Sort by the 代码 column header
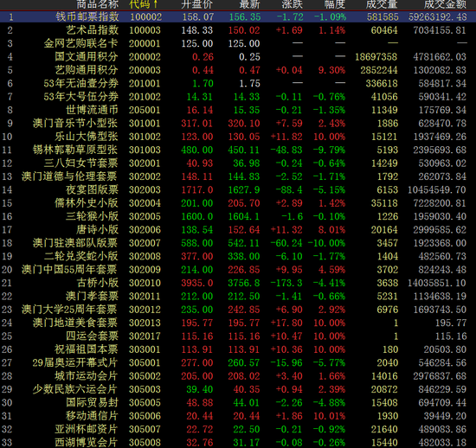The width and height of the screenshot is (476, 448). [143, 4]
